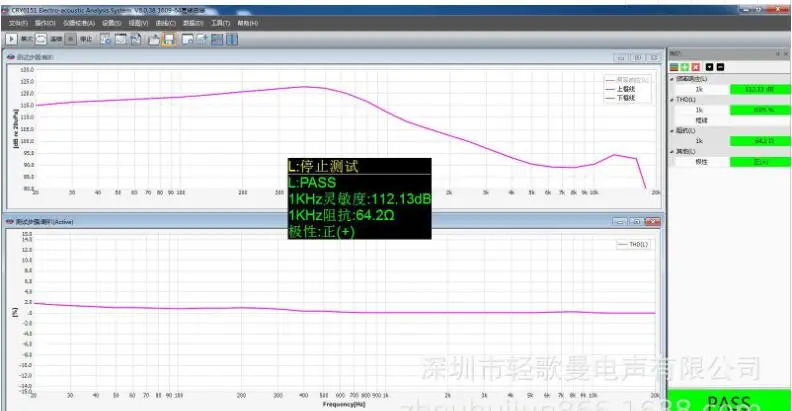Select the THD 1k green percentage cell
Viewport: 792px width, 411px height.
pyautogui.click(x=760, y=110)
